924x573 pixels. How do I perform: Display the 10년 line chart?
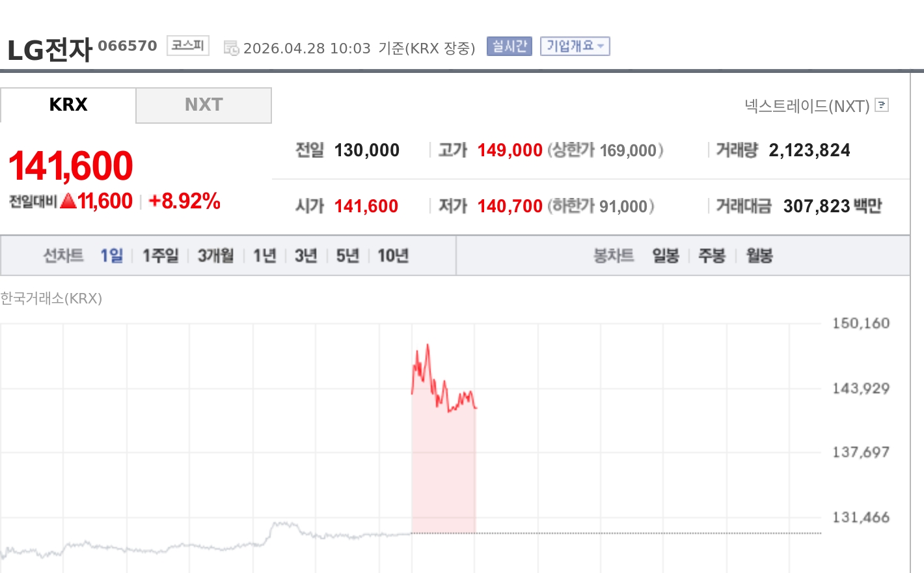[393, 256]
